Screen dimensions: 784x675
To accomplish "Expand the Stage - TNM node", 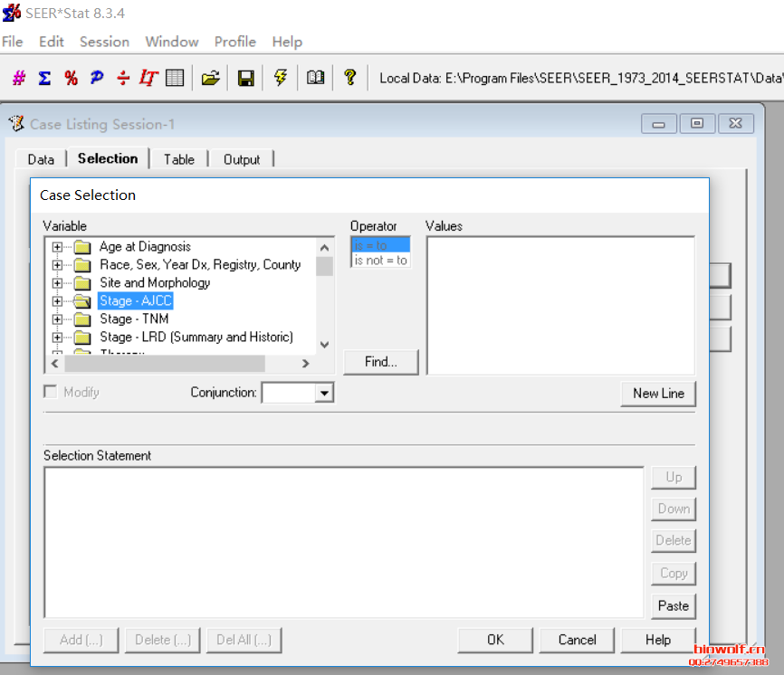I will 58,319.
